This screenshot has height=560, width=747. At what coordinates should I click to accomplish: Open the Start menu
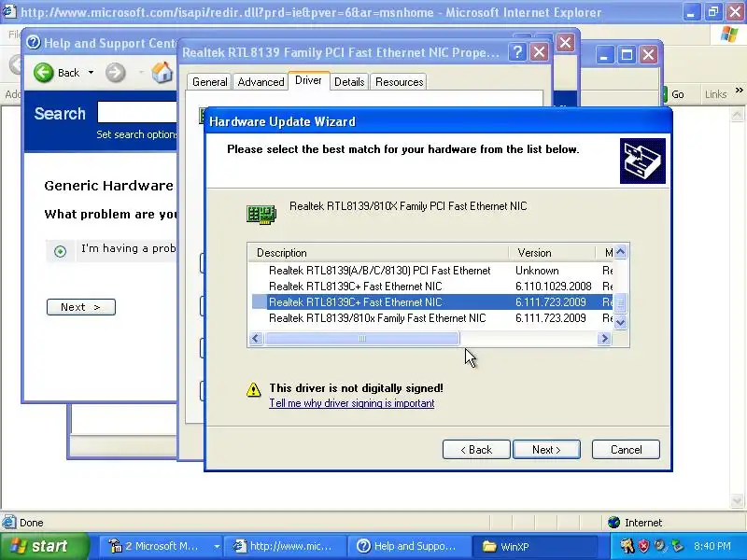[44, 546]
